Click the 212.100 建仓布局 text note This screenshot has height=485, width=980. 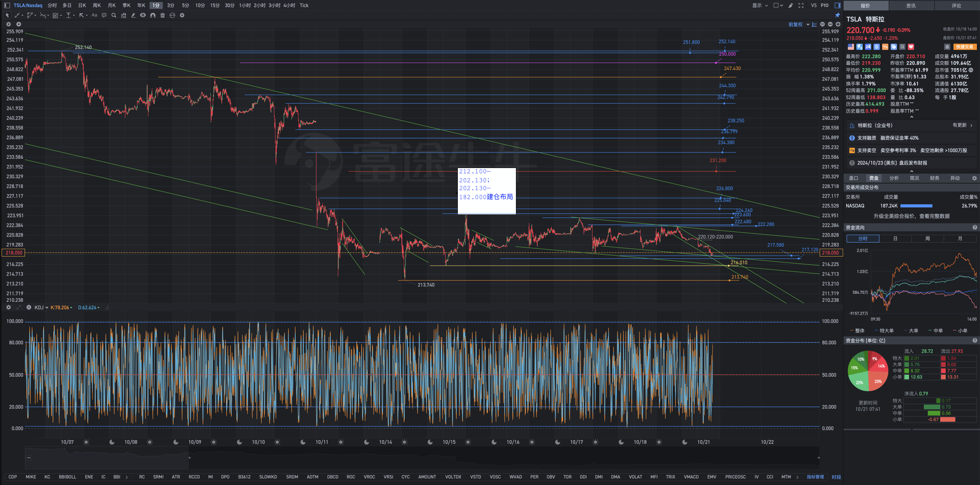[x=487, y=191]
